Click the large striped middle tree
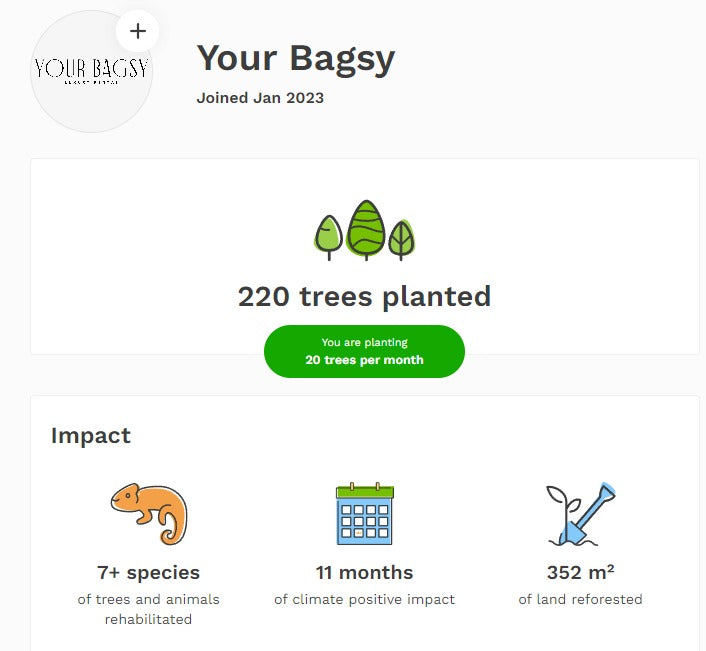Image resolution: width=706 pixels, height=651 pixels. click(365, 228)
